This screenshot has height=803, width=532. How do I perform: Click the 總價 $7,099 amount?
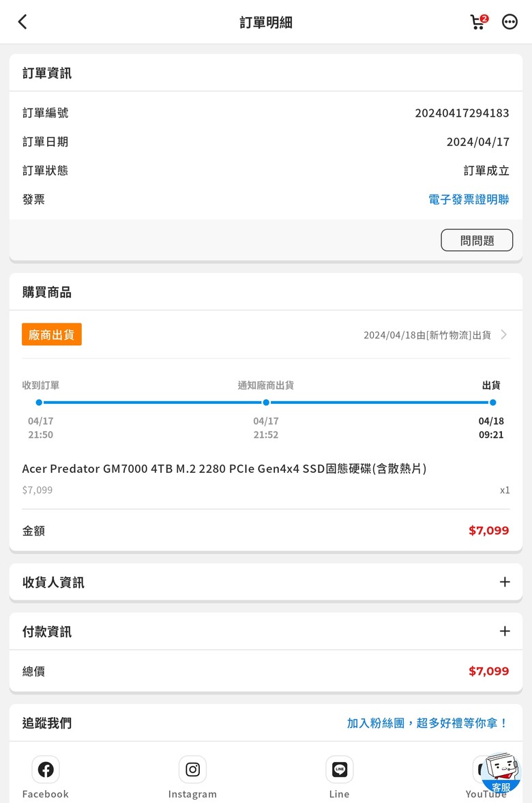[488, 671]
